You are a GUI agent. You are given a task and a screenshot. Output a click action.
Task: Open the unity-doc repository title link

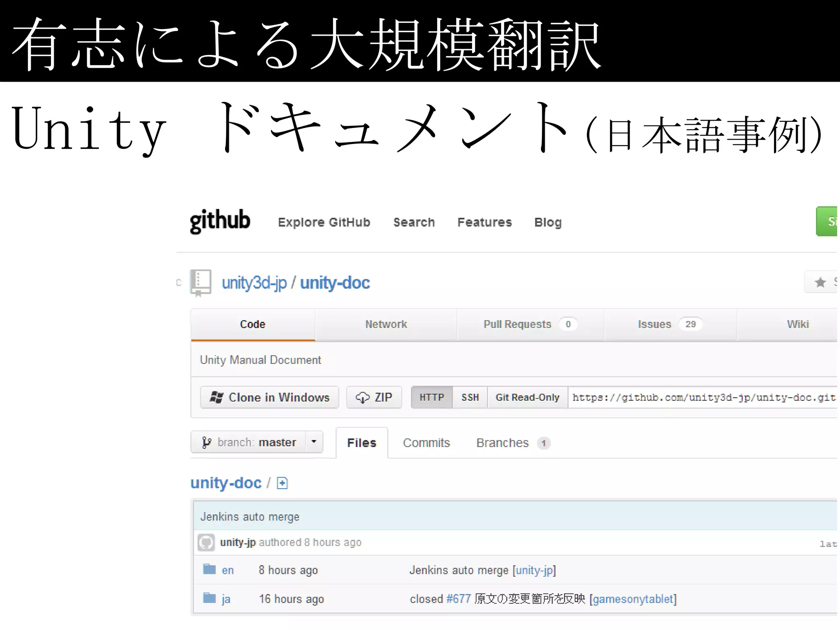pyautogui.click(x=335, y=283)
